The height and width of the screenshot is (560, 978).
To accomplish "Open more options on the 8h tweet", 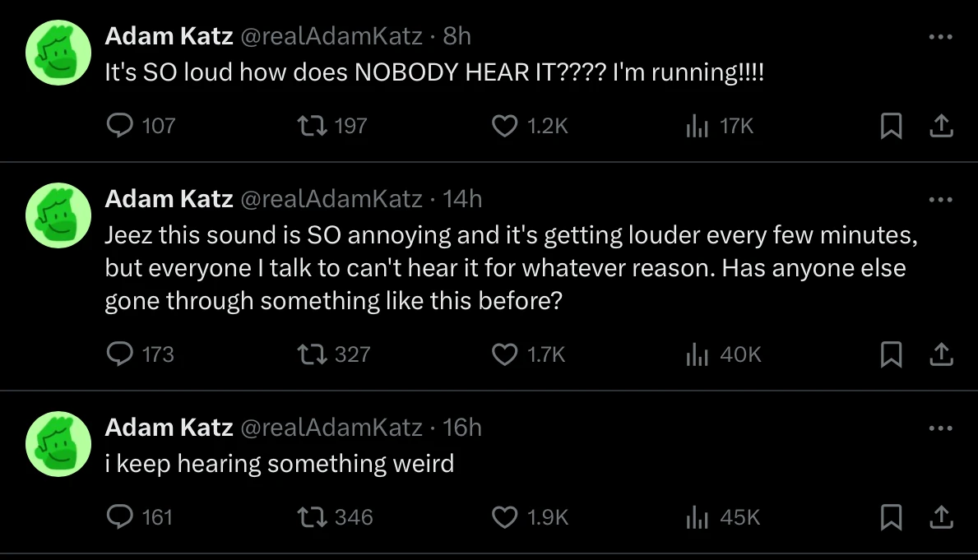I will (940, 36).
